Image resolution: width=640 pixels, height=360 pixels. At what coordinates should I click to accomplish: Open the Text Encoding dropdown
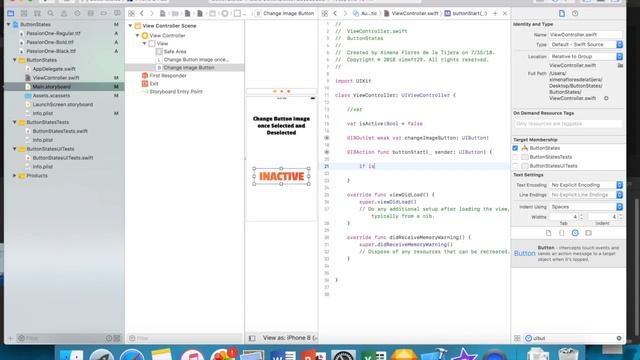[586, 185]
